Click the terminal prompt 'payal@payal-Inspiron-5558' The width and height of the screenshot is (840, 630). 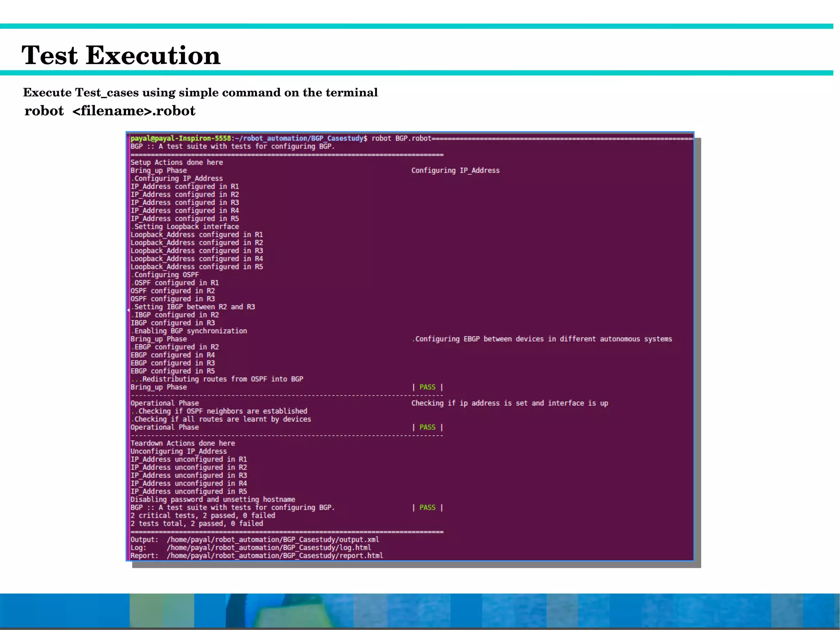tap(180, 138)
